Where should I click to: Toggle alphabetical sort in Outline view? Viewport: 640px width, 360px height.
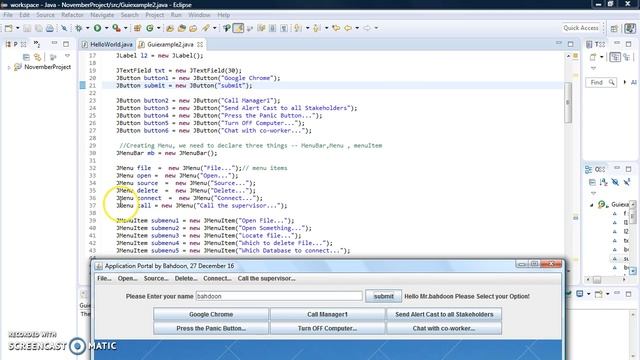(x=604, y=182)
